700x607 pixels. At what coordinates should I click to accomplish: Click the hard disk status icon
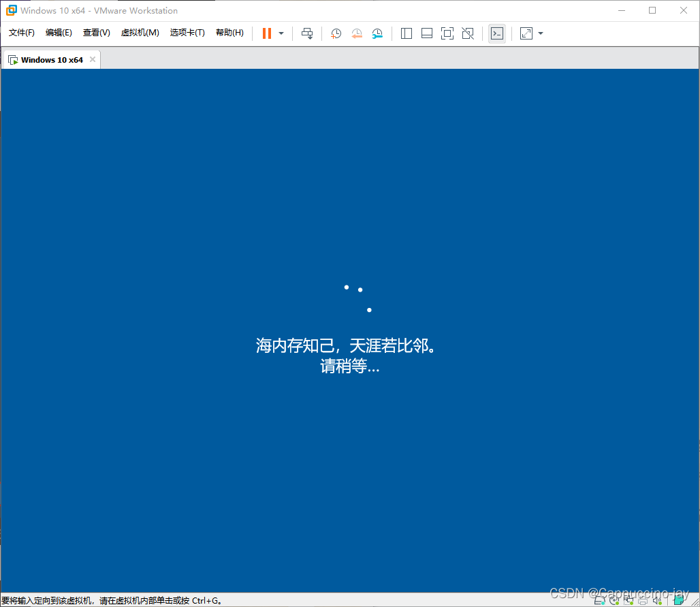click(x=599, y=601)
